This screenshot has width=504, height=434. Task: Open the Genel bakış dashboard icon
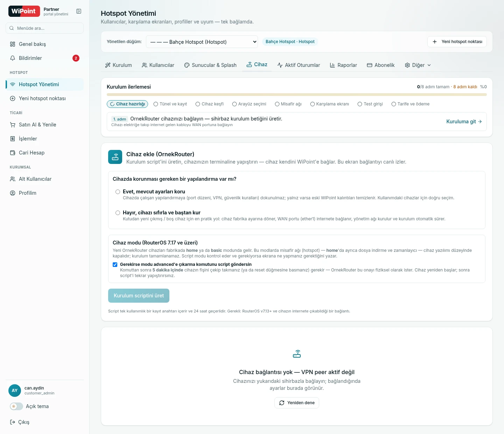tap(13, 44)
